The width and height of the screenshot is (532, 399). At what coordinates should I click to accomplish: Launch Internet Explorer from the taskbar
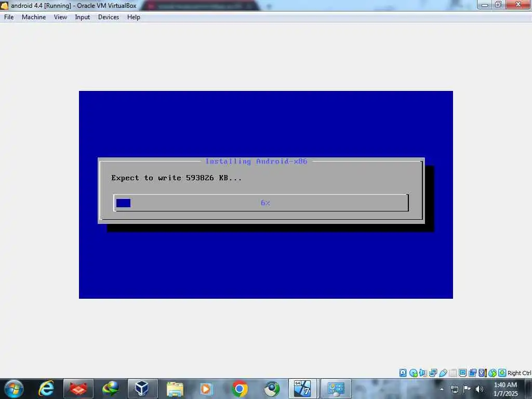(x=46, y=389)
